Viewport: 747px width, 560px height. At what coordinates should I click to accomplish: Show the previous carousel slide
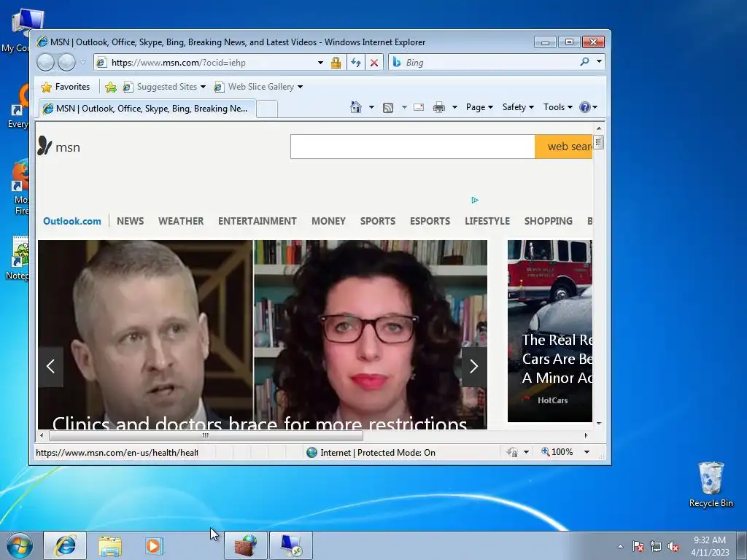[50, 367]
